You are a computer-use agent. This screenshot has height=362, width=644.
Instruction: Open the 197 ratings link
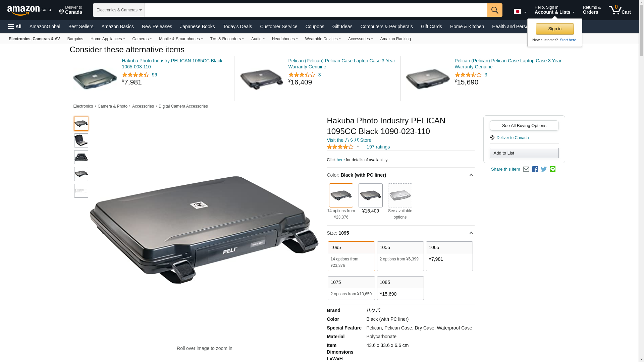(378, 147)
